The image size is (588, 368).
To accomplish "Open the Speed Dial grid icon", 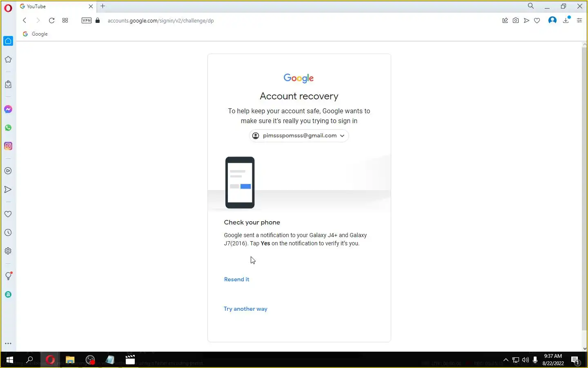I will point(65,20).
